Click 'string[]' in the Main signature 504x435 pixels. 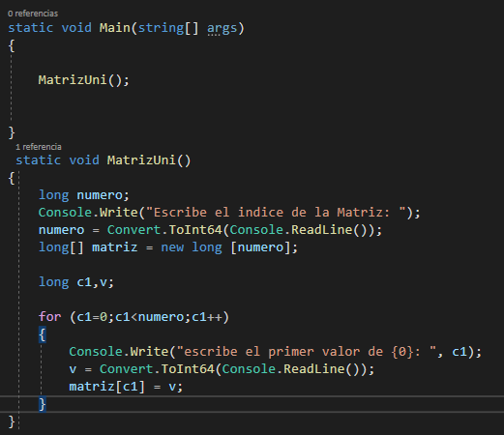tap(168, 28)
